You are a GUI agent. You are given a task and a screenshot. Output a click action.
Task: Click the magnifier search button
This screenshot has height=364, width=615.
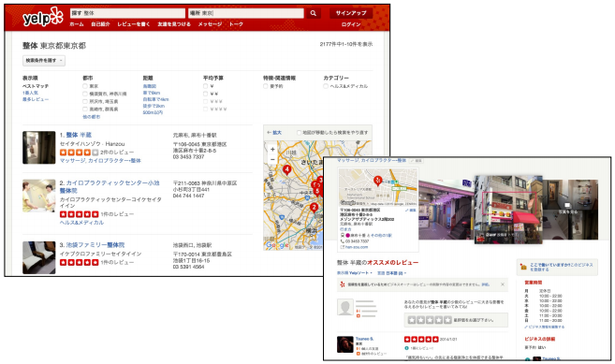(313, 13)
